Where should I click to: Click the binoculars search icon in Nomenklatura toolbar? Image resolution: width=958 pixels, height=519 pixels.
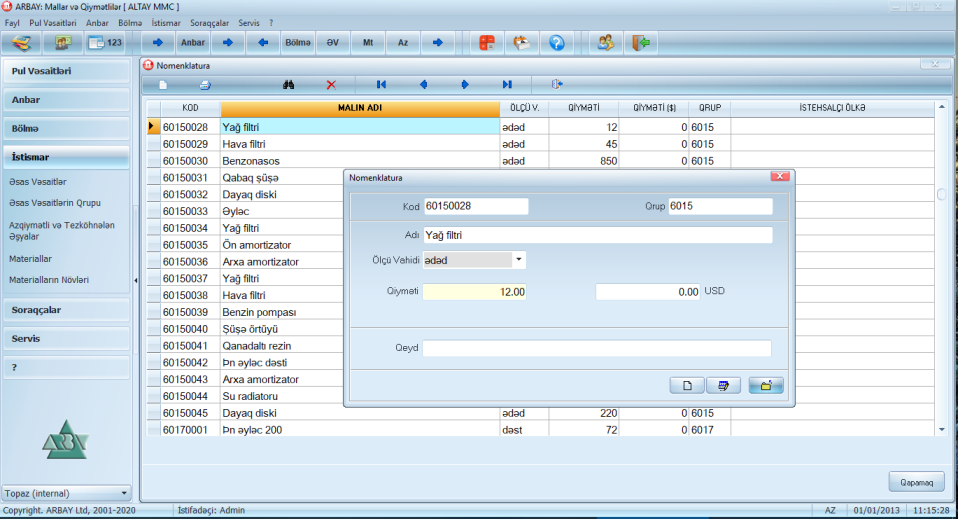pyautogui.click(x=288, y=85)
